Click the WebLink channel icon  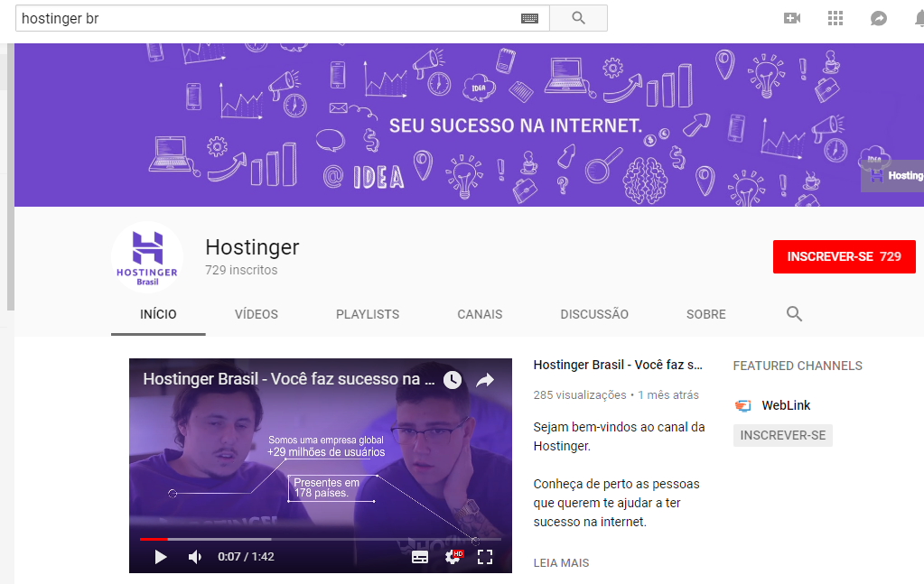click(743, 405)
